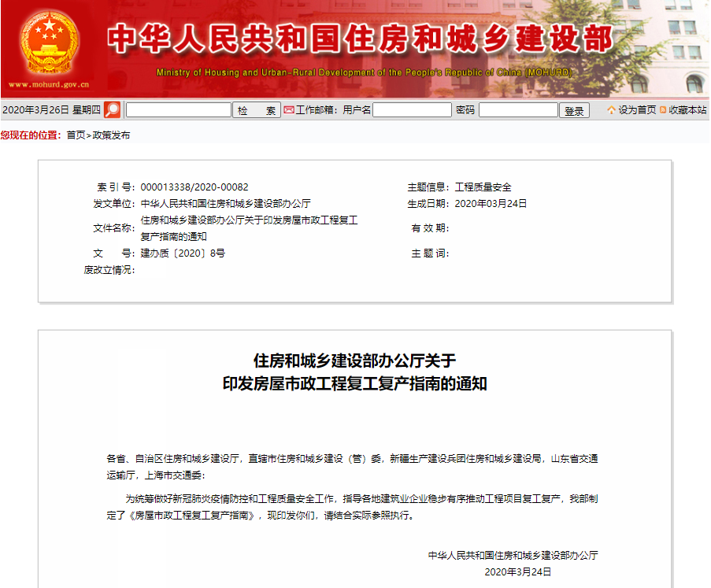Image resolution: width=711 pixels, height=588 pixels.
Task: Go to 首页 in the breadcrumb
Action: 76,135
